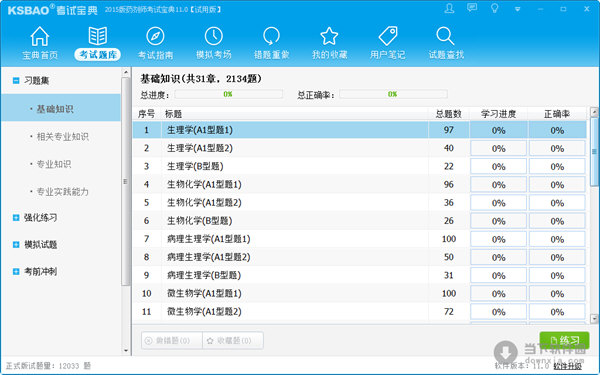Click total count 72 in row 11
The width and height of the screenshot is (600, 375).
point(448,311)
